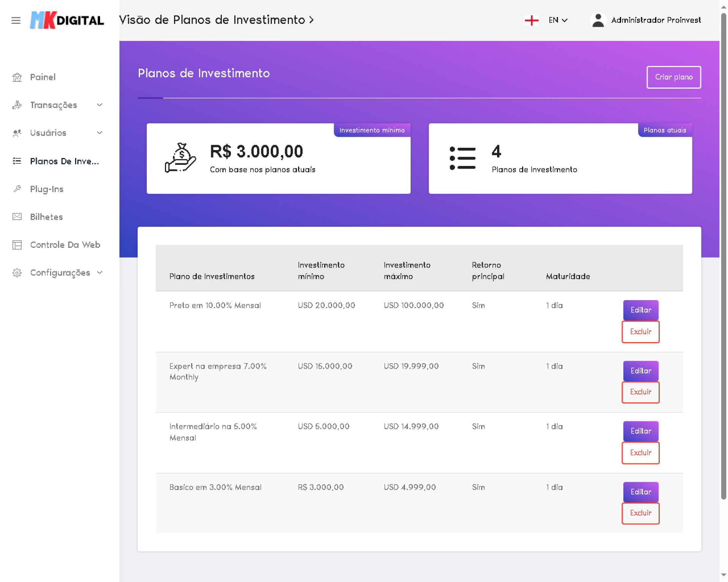Expand the Transações submenu chevron
This screenshot has height=582, width=728.
pyautogui.click(x=100, y=105)
